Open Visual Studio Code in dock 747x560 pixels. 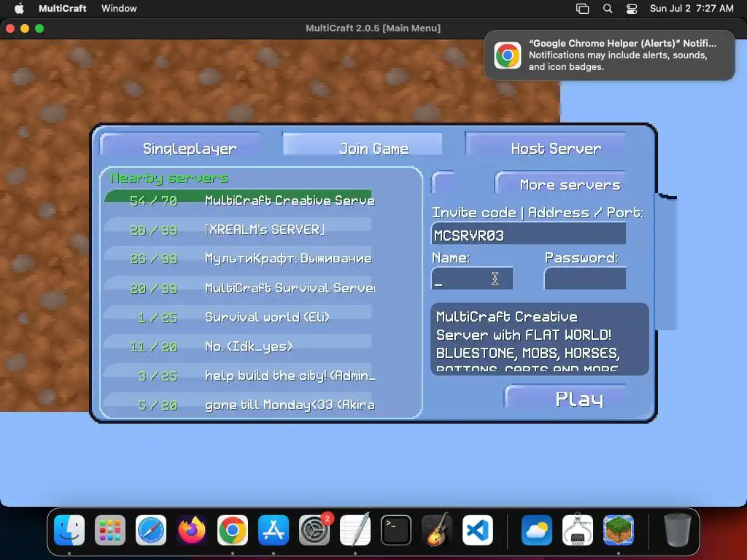(477, 530)
